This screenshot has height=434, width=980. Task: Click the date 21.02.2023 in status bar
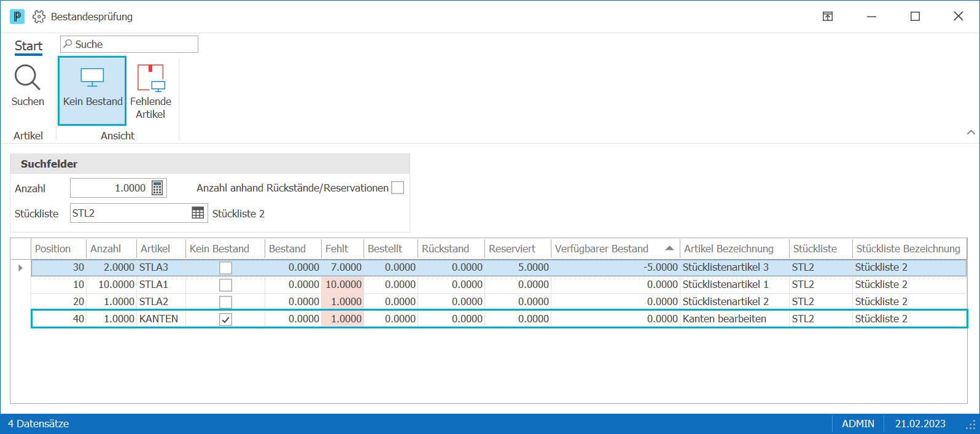920,424
